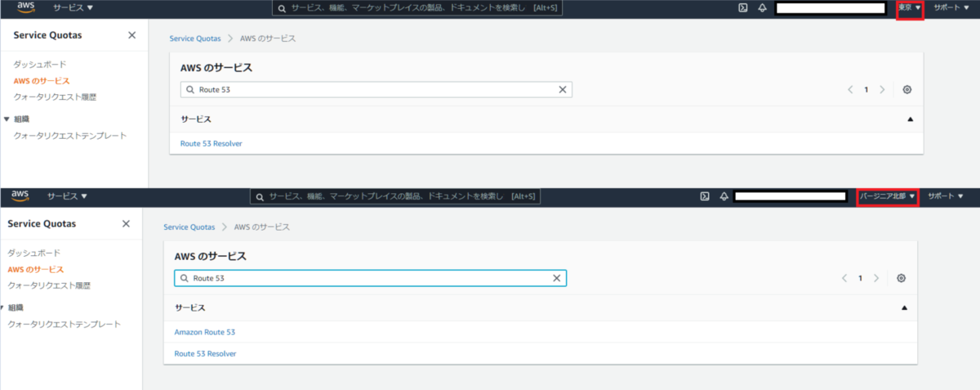Sort by サービス column arrow in top console
980x390 pixels.
tap(910, 119)
